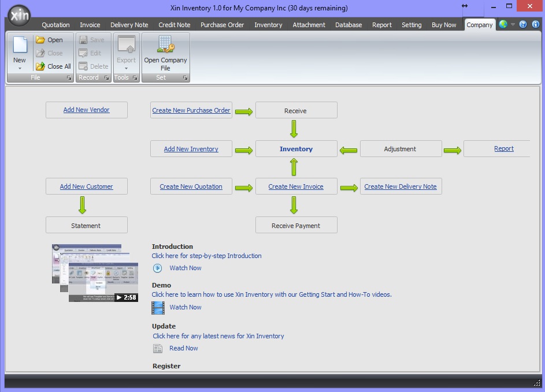Image resolution: width=545 pixels, height=392 pixels.
Task: Open the dropdown arrow beside the globe
Action: pos(513,25)
